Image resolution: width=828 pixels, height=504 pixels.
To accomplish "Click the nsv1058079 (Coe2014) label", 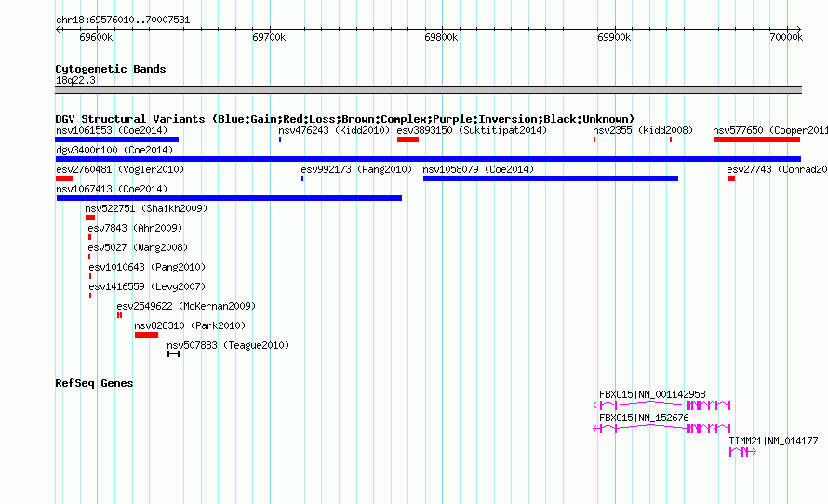I will tap(478, 169).
